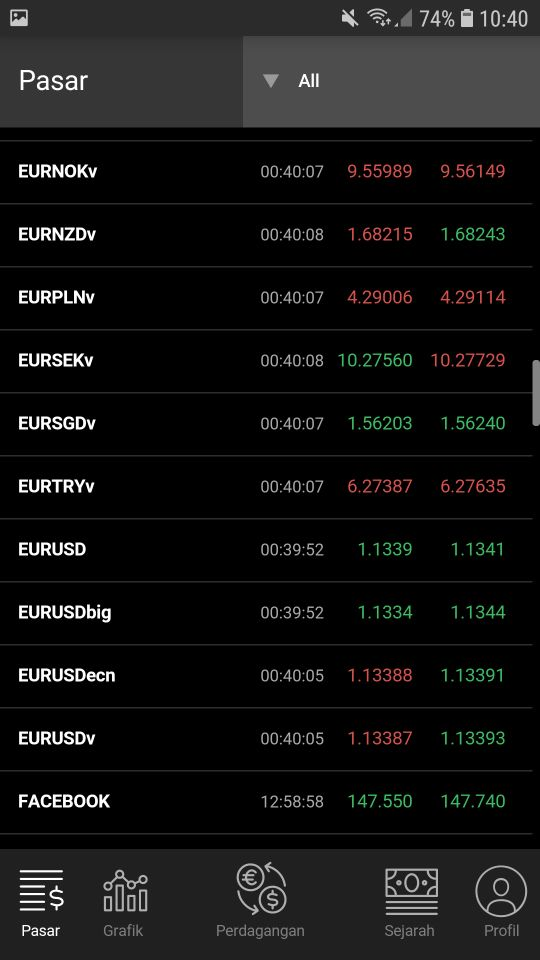Select the EURUSDecn instrument row
Screen dimensions: 540x960
coord(266,676)
